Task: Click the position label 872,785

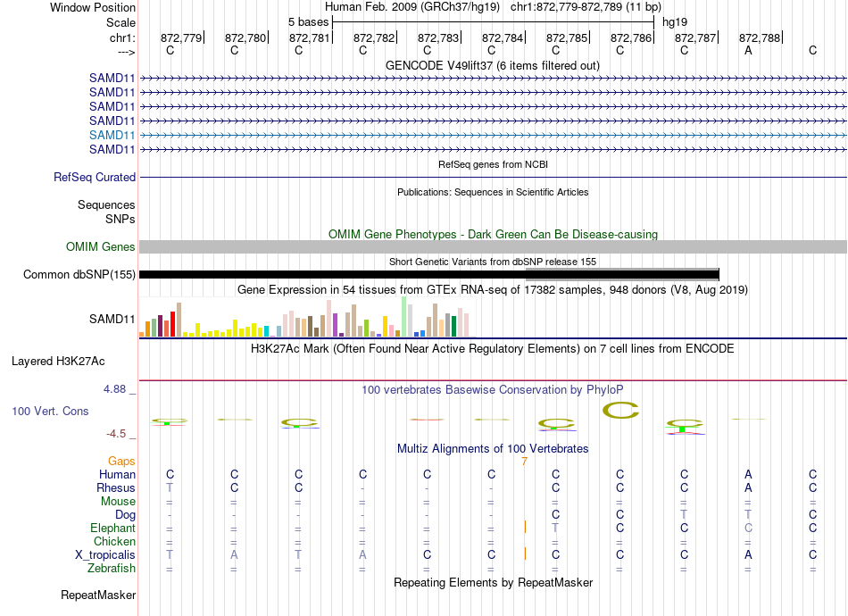Action: click(x=567, y=37)
